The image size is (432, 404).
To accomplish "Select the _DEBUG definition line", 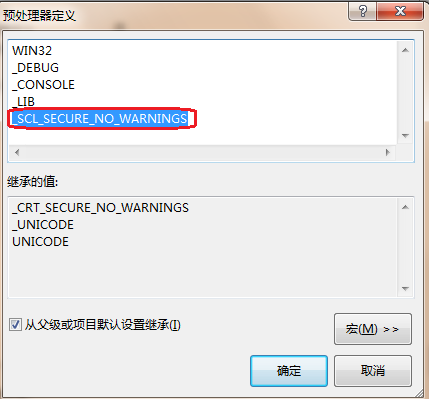I will (35, 68).
